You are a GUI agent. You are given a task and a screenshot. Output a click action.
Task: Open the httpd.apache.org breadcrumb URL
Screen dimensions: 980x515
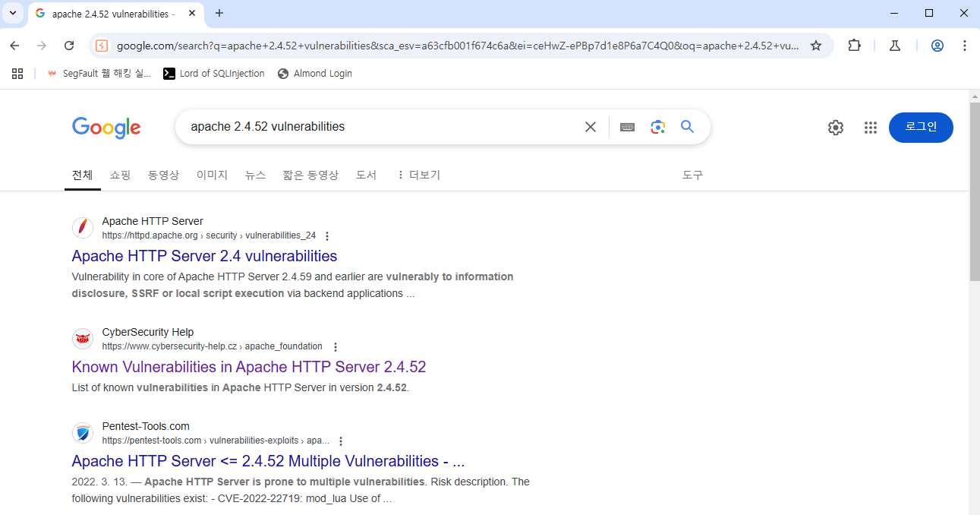pyautogui.click(x=209, y=235)
